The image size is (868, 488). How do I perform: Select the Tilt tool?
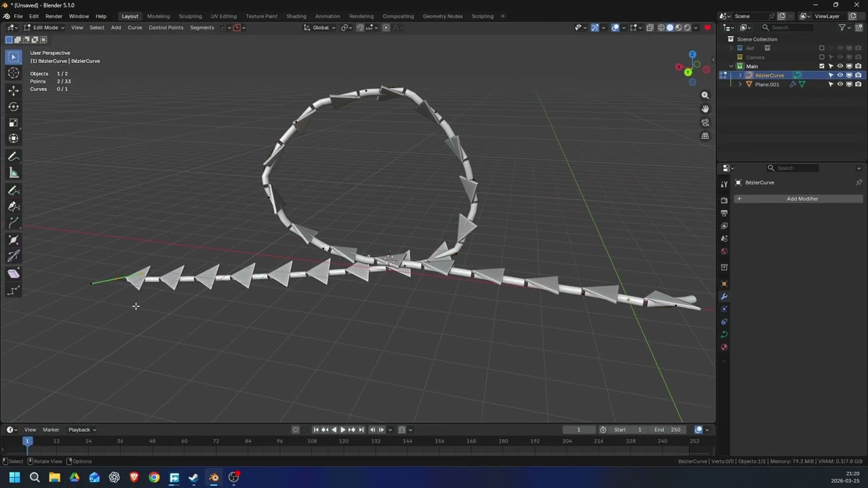(14, 256)
